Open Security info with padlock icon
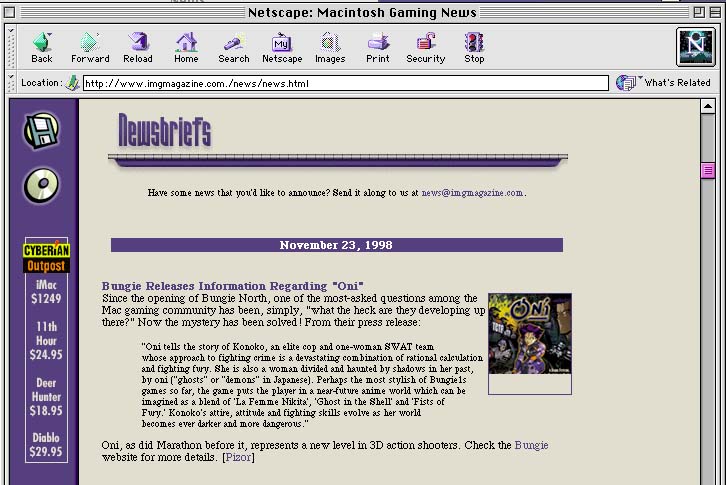 click(x=425, y=47)
